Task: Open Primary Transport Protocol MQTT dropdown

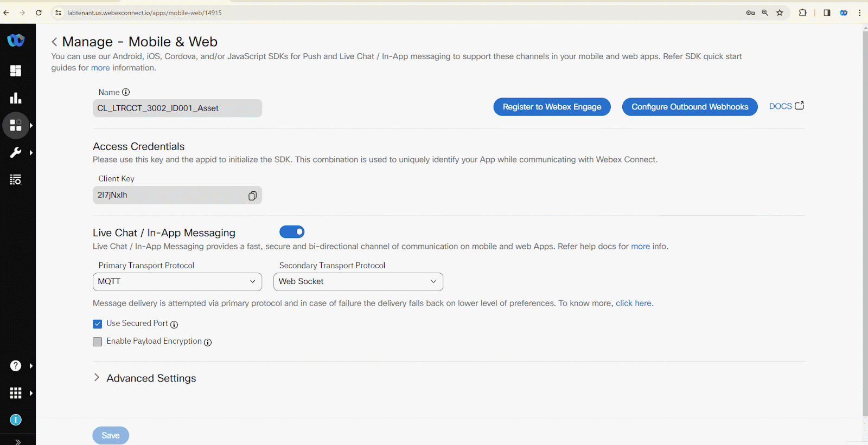Action: pyautogui.click(x=177, y=282)
